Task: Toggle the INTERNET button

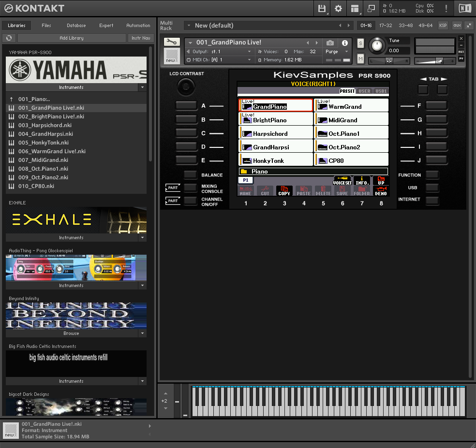Action: tap(432, 201)
